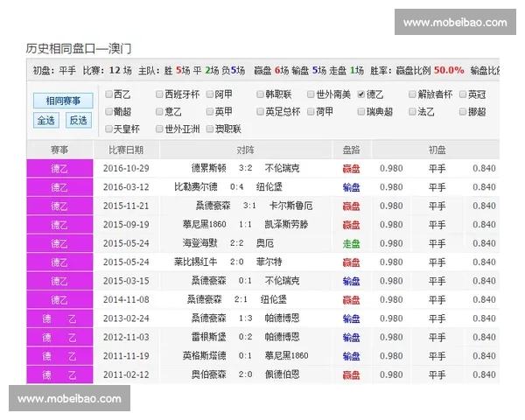This screenshot has width=525, height=420.
Task: Click team name 佩德伯恩
Action: tap(283, 374)
